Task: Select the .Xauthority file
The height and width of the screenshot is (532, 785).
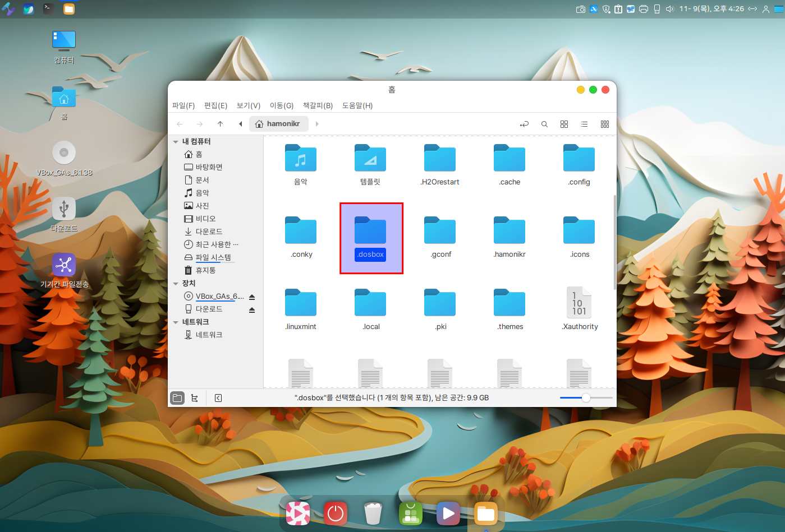Action: coord(579,309)
